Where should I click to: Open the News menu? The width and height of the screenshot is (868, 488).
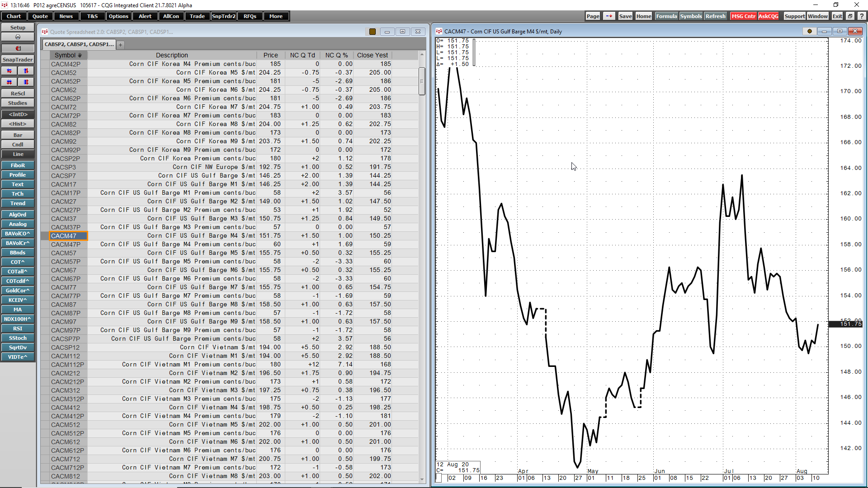point(66,16)
